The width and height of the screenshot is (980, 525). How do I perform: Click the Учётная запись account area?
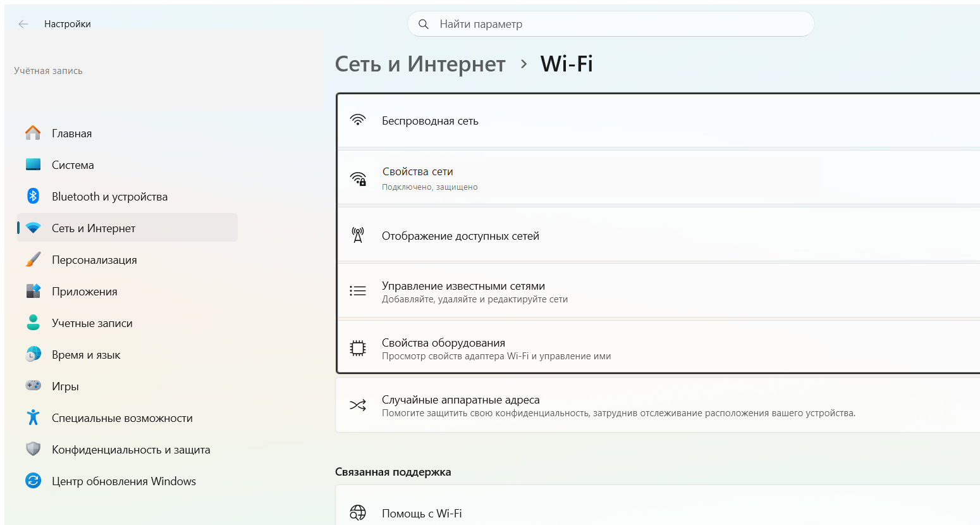[x=48, y=71]
